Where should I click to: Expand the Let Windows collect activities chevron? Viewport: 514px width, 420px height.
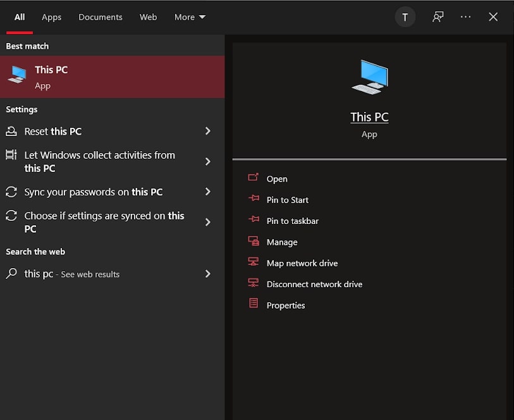tap(208, 161)
